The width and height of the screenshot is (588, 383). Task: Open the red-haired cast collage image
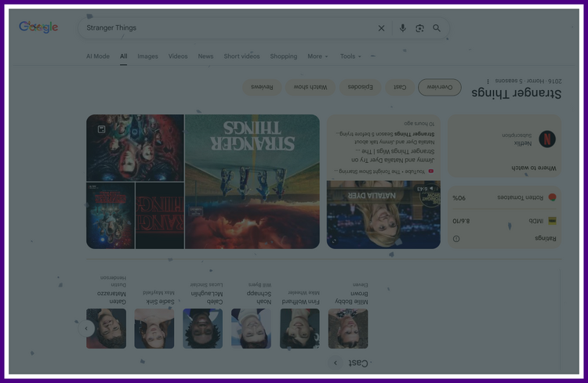[135, 148]
